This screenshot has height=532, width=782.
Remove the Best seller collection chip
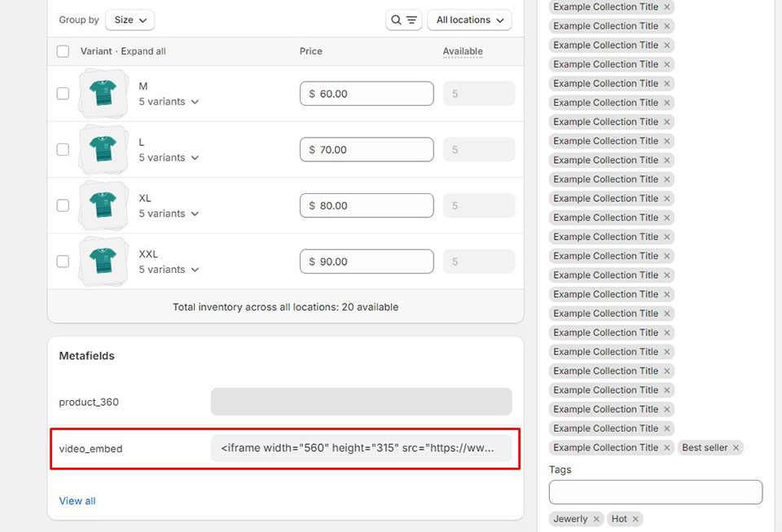[x=736, y=448]
